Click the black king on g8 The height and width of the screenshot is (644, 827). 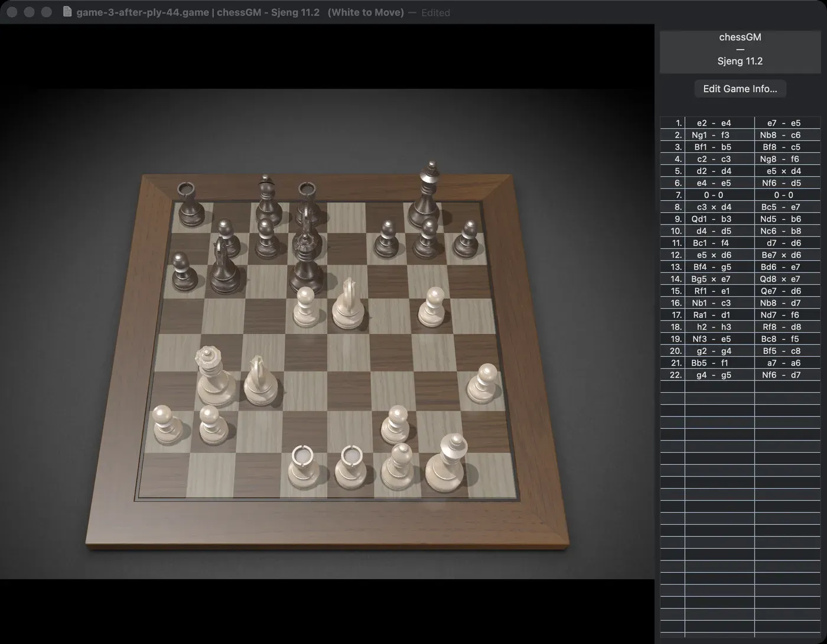point(426,195)
